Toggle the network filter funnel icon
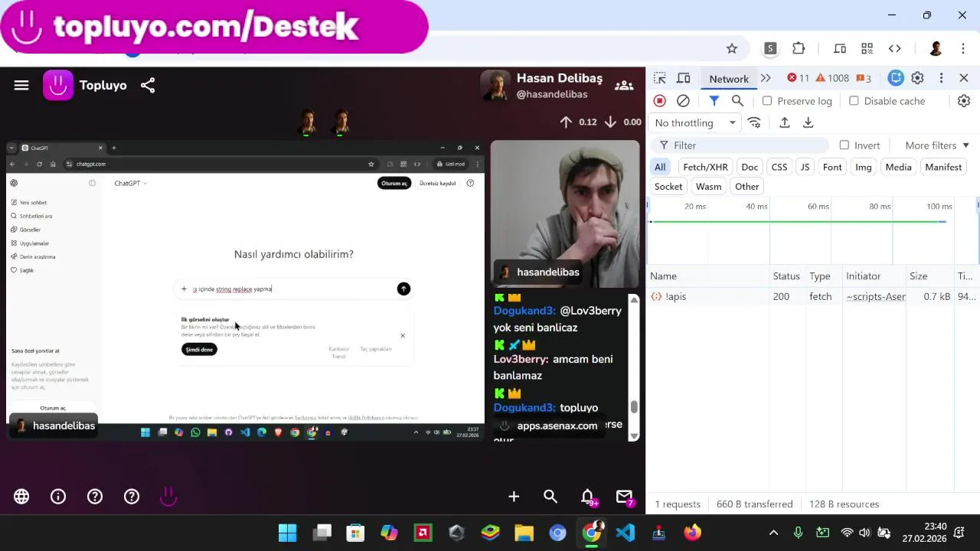This screenshot has height=551, width=980. click(x=714, y=101)
